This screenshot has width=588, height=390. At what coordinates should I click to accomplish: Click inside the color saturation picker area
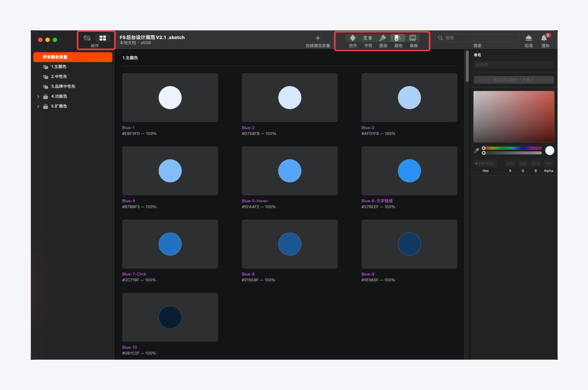click(514, 117)
